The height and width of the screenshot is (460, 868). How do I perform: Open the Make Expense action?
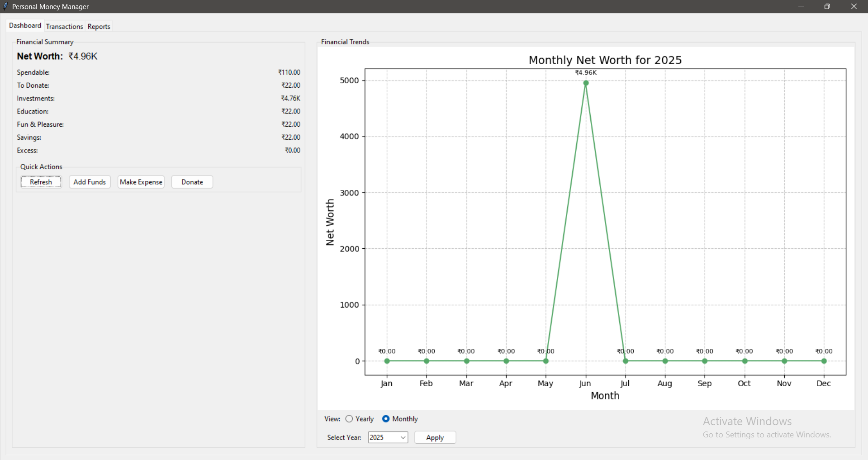click(x=141, y=182)
